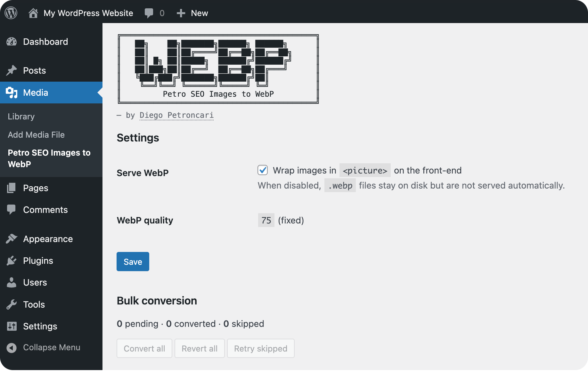Viewport: 588px width, 372px height.
Task: Visit My WordPress Website link
Action: 88,13
